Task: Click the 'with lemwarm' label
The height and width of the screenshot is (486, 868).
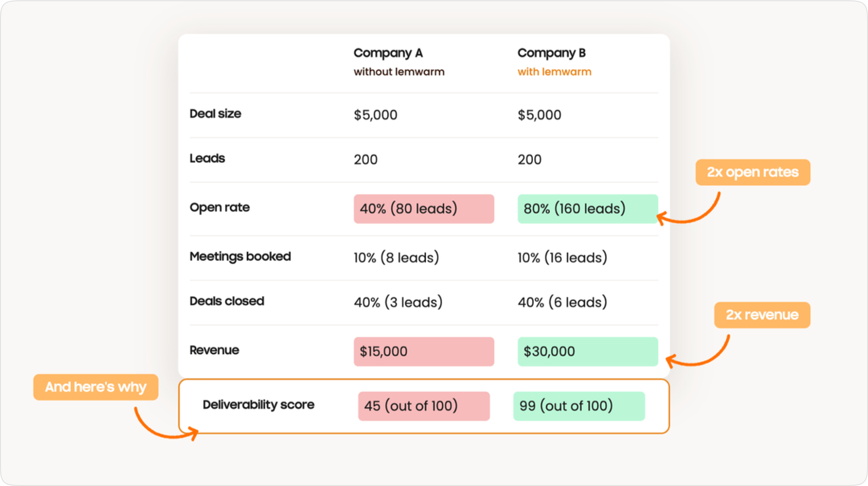Action: (554, 72)
